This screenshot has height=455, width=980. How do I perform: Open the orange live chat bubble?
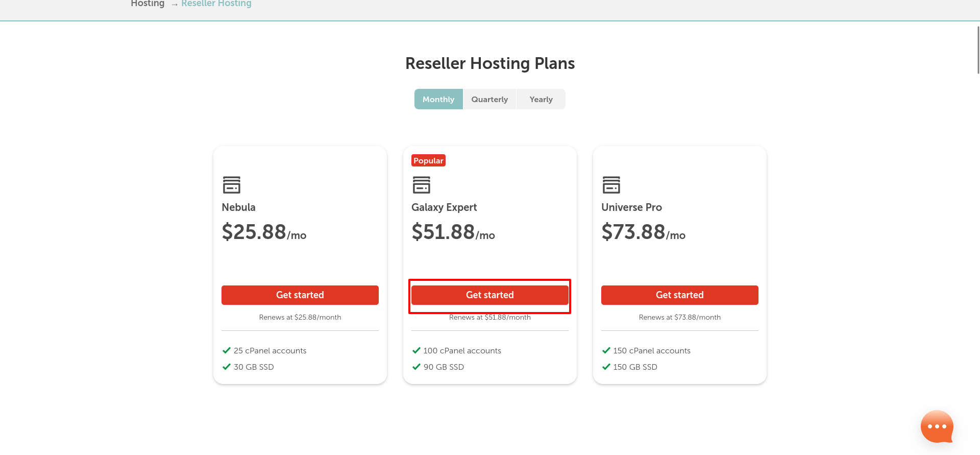(937, 426)
